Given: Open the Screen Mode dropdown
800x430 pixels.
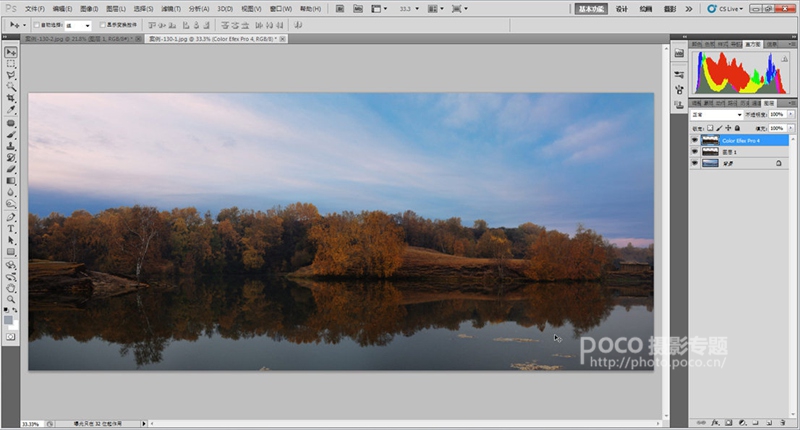Looking at the screenshot, I should [x=459, y=9].
